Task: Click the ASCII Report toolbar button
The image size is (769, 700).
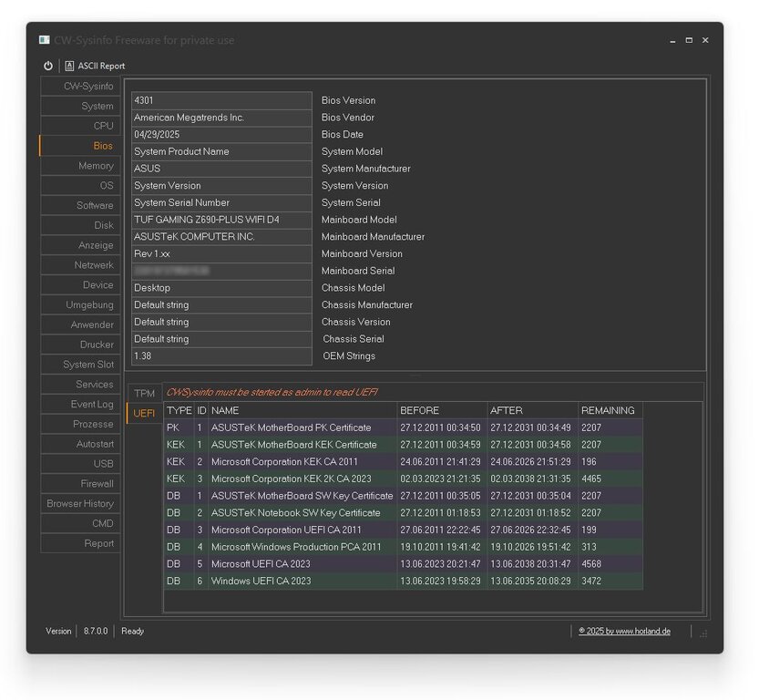Action: [x=95, y=66]
